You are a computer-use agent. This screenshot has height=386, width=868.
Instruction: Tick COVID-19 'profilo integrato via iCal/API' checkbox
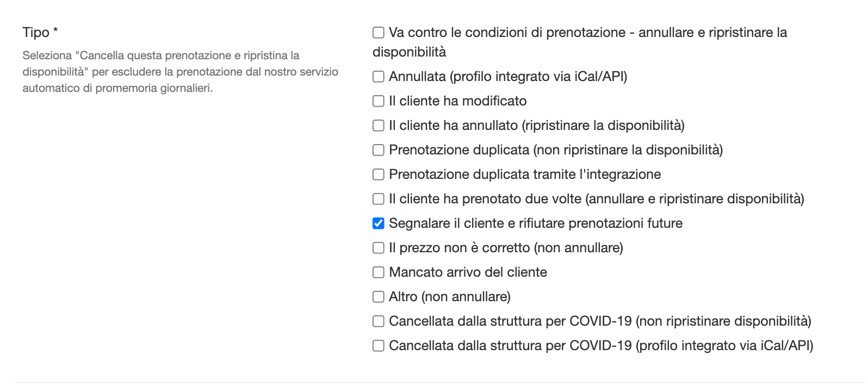click(379, 346)
